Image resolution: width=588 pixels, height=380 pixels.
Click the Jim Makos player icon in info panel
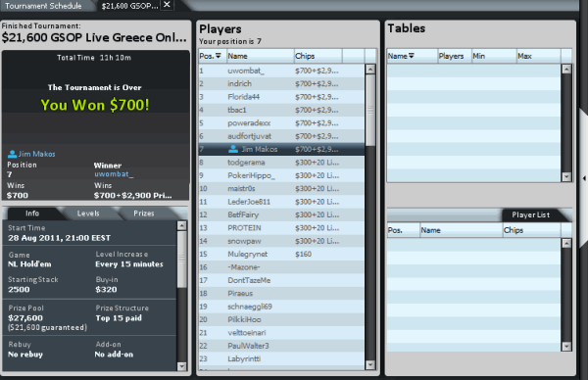click(12, 154)
